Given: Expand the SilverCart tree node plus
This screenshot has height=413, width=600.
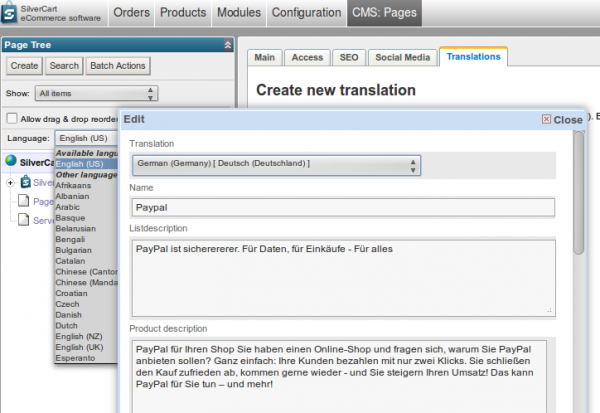Looking at the screenshot, I should (10, 183).
